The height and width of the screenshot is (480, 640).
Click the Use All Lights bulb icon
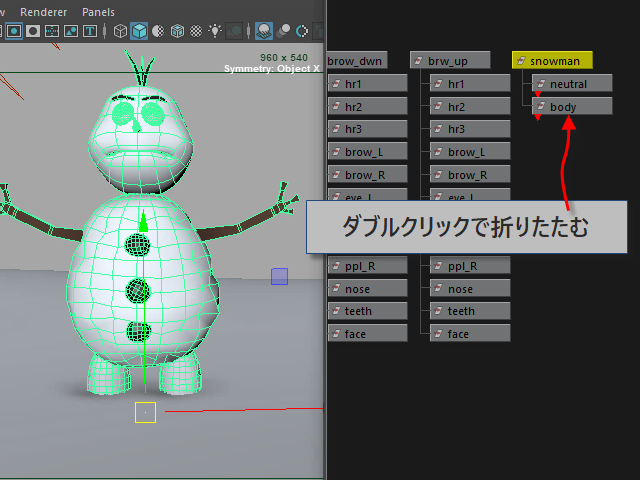click(215, 30)
